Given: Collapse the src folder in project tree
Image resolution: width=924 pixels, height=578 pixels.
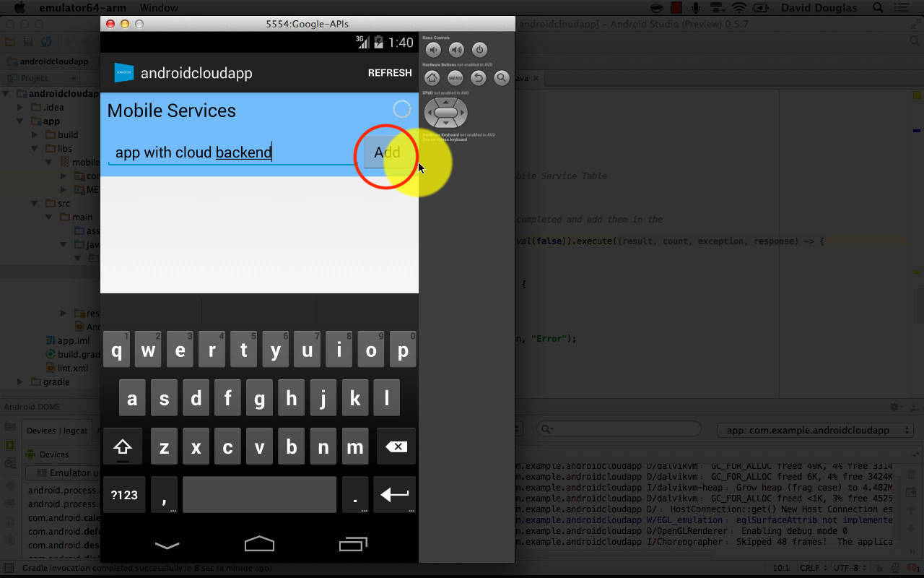Looking at the screenshot, I should coord(34,204).
